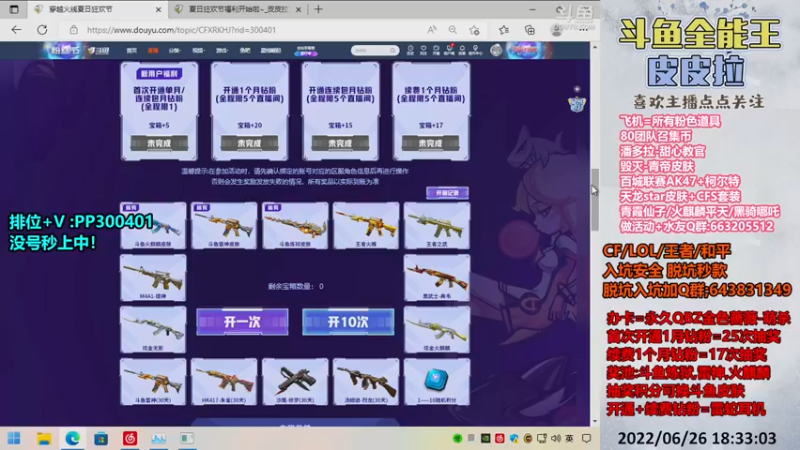Viewport: 800px width, 450px height.
Task: Close the 穿越火线夏日狂欢节 browser tab
Action: [158, 9]
